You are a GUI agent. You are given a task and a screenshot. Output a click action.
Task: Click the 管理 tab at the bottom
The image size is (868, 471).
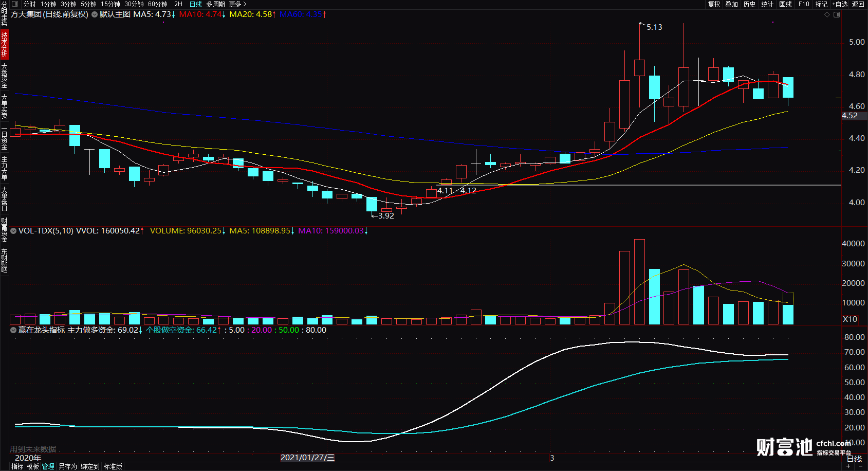pyautogui.click(x=48, y=466)
